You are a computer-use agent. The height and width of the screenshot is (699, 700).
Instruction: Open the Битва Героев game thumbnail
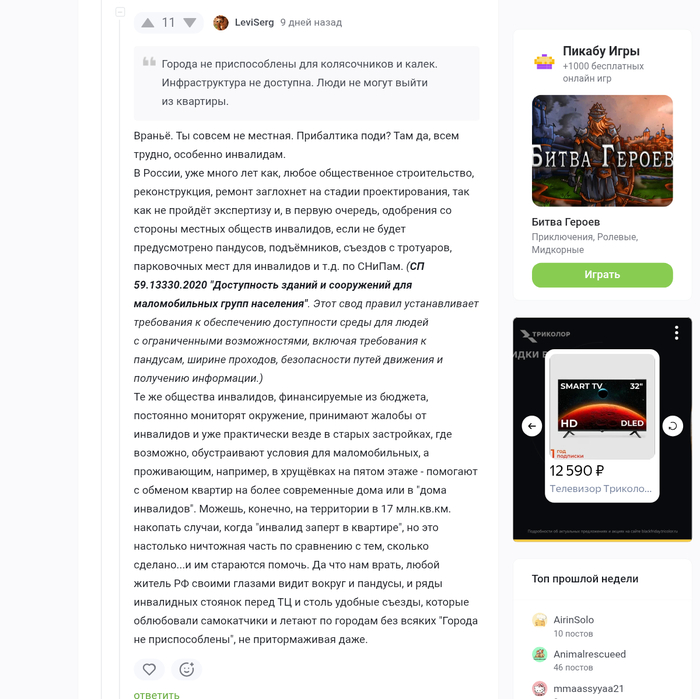602,151
